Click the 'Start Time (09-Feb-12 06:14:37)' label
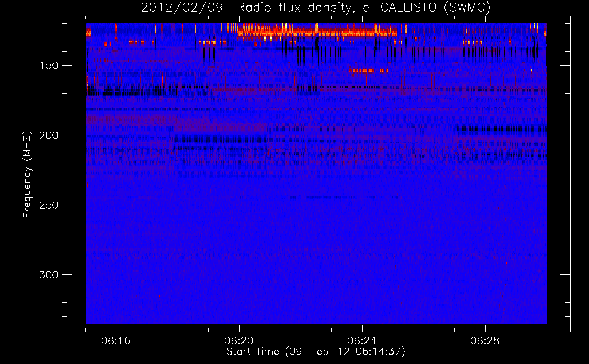Screen dimensions: 589x364 coord(316,352)
